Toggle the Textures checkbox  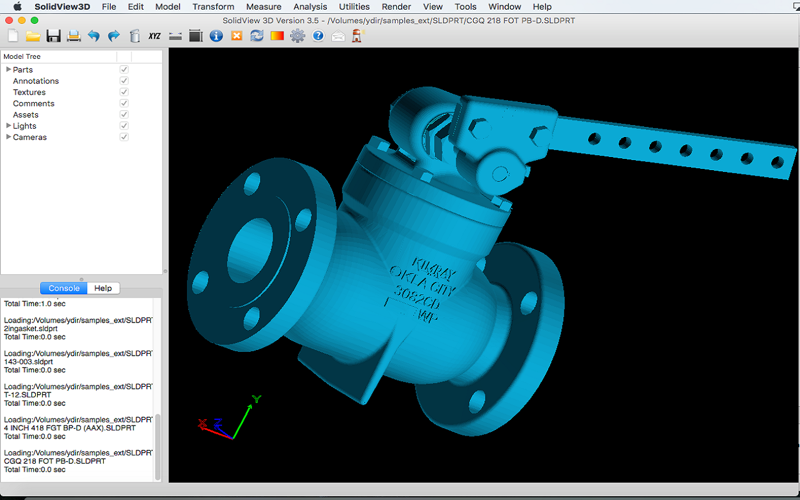[124, 92]
